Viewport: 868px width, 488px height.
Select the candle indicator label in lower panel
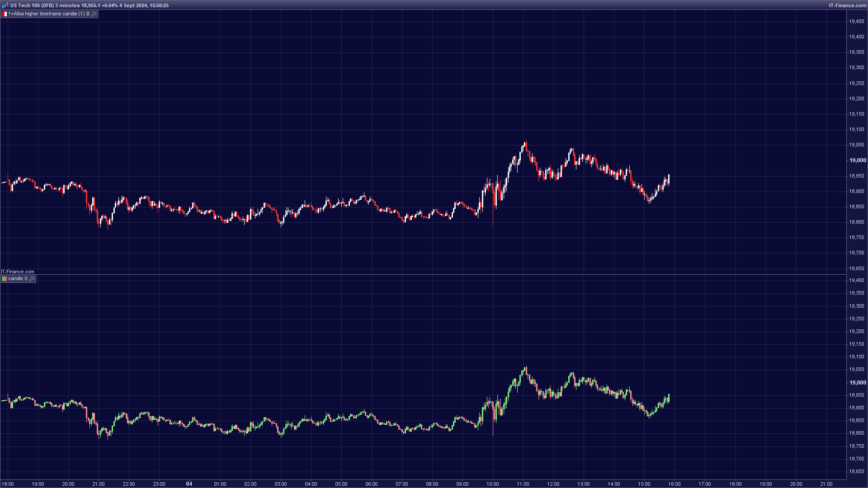tap(15, 279)
